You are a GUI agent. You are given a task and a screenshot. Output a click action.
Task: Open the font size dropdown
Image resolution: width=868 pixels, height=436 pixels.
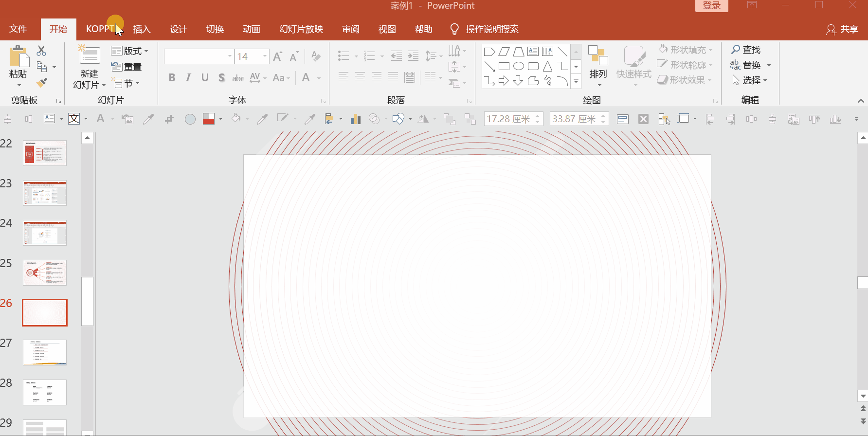[x=265, y=56]
